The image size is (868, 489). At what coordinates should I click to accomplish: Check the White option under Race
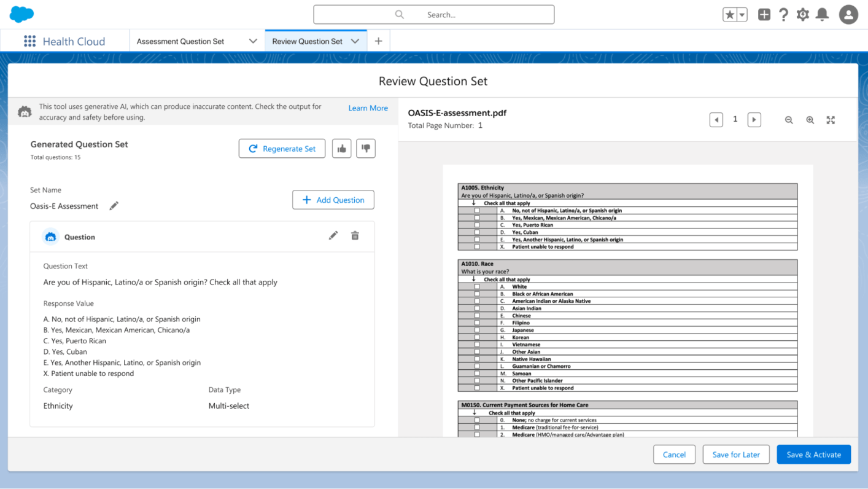[476, 287]
